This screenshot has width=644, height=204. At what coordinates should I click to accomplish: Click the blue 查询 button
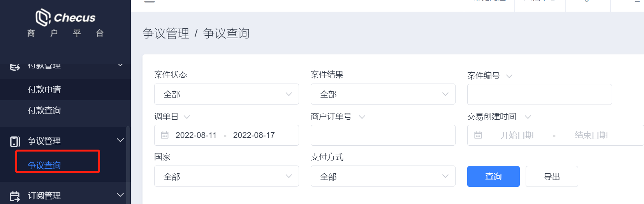tap(493, 176)
